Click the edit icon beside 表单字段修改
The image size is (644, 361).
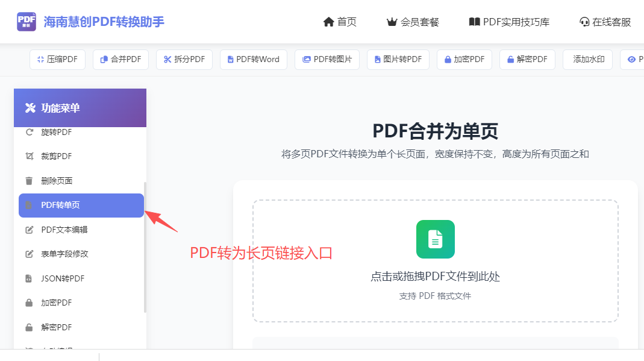[29, 254]
